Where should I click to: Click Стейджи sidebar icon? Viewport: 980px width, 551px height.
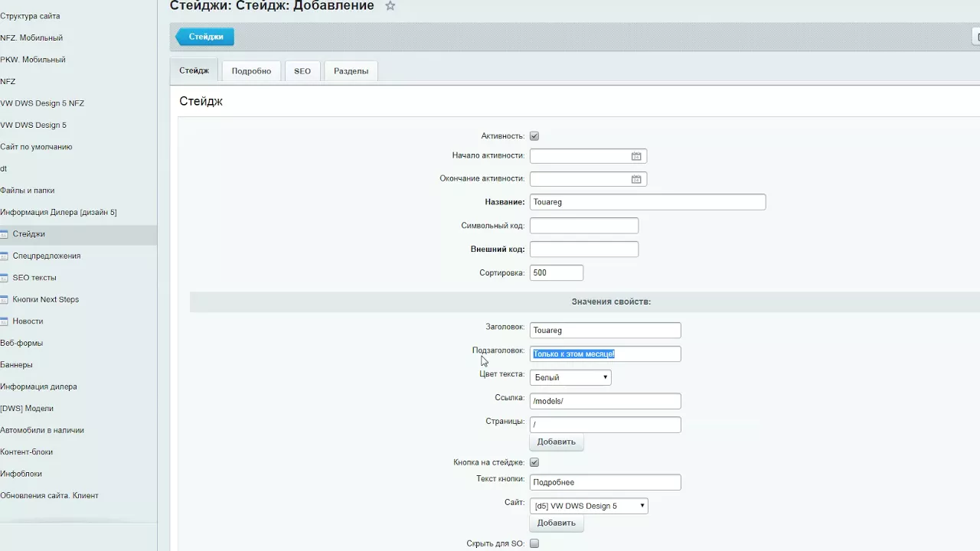coord(4,234)
